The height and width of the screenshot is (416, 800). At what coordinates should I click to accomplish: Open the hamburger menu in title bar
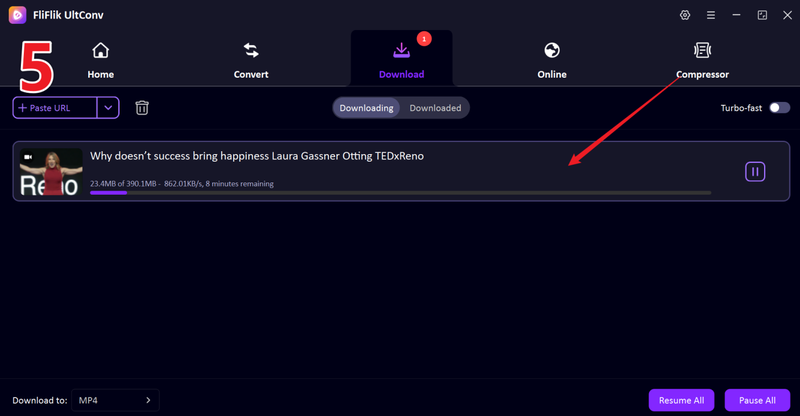(x=711, y=15)
